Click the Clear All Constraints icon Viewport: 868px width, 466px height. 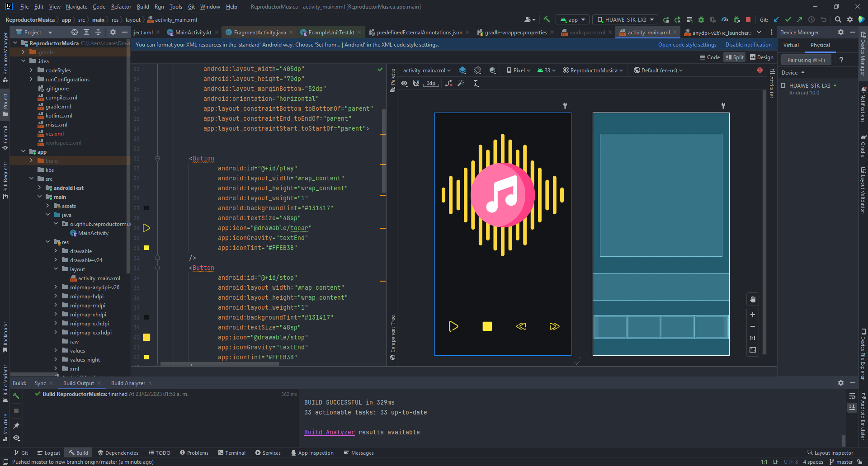448,83
